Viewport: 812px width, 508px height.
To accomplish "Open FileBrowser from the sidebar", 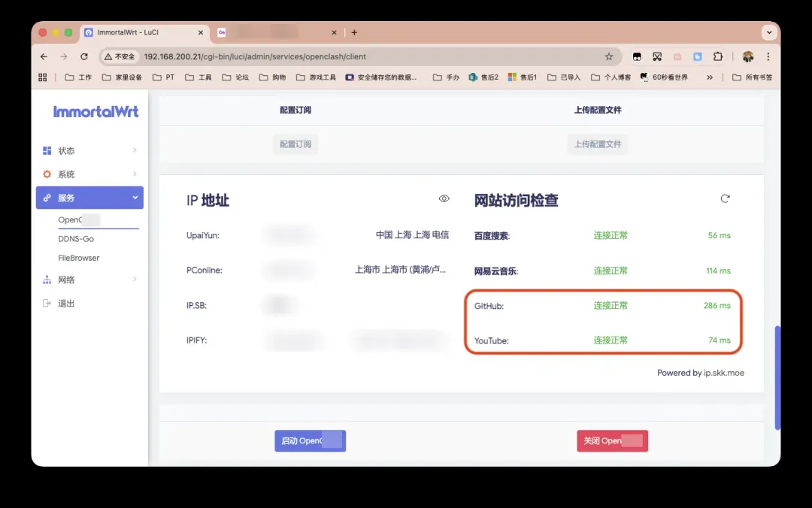I will pyautogui.click(x=79, y=258).
